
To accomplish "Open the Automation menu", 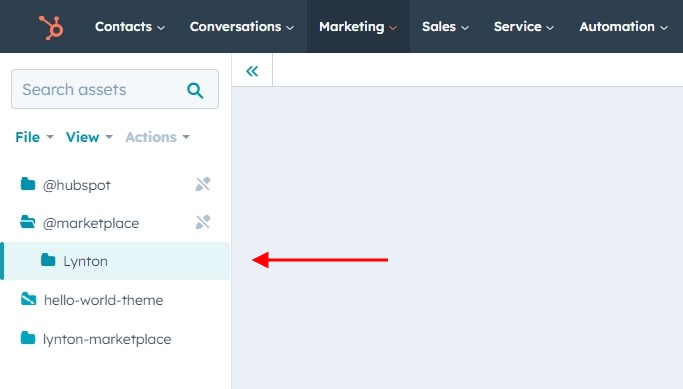I will pyautogui.click(x=623, y=27).
